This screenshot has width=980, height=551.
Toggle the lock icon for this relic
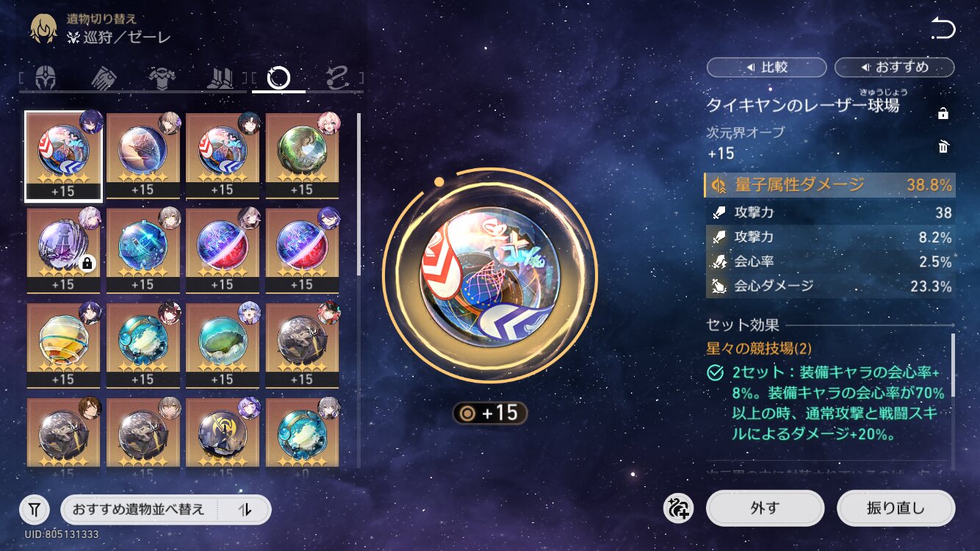point(943,113)
